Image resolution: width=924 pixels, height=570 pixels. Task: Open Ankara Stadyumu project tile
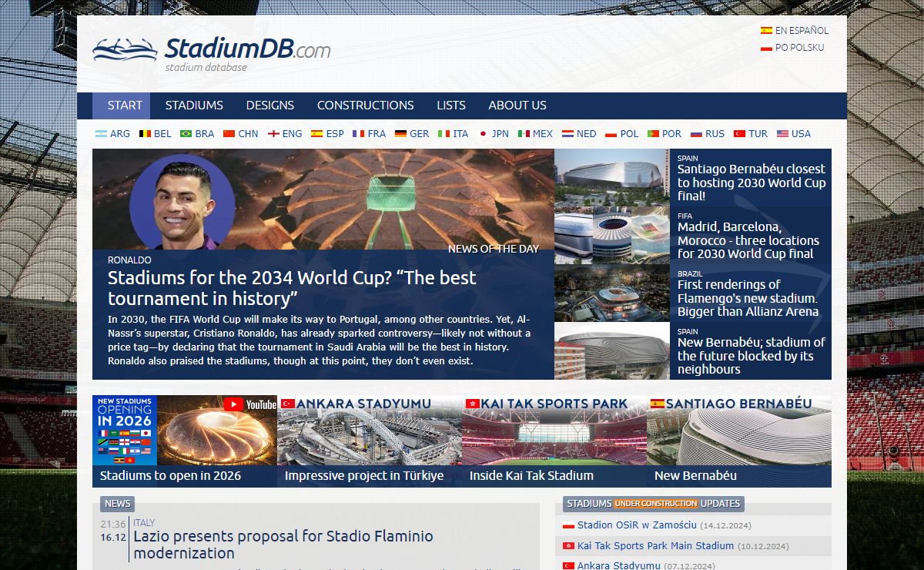coord(370,441)
